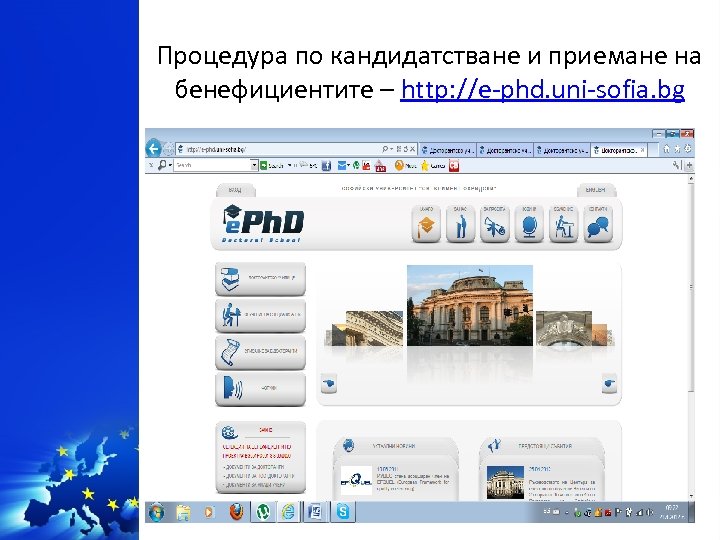720x540 pixels.
Task: Open the globe icon news panel header
Action: click(x=349, y=445)
